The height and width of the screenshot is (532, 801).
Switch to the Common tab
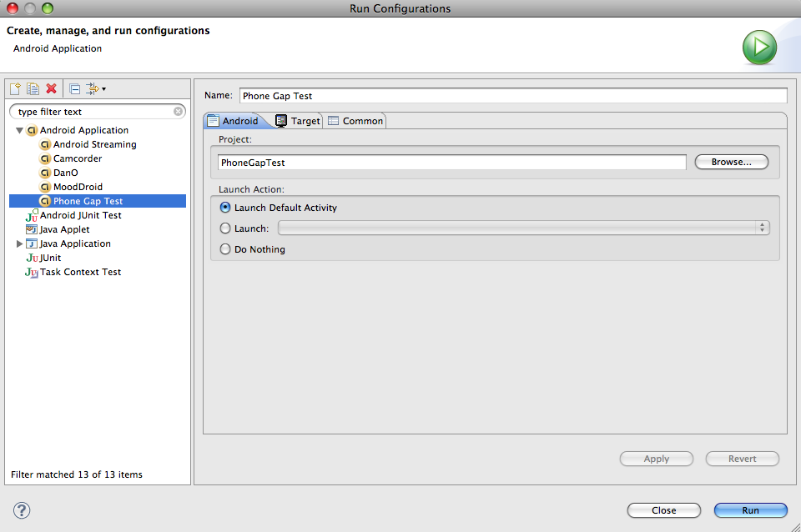tap(355, 121)
